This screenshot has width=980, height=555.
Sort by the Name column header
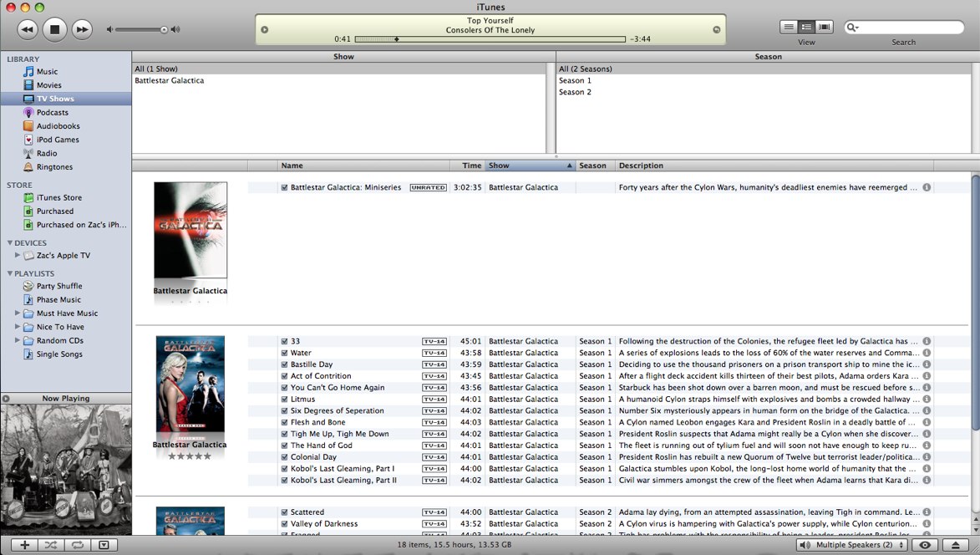tap(363, 165)
